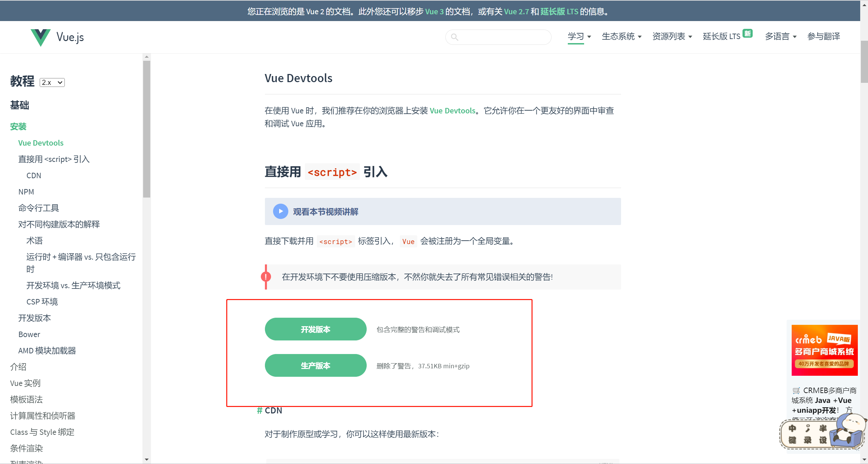Toggle the 中 Chinese mode on the IME bar
This screenshot has height=464, width=868.
coord(792,428)
